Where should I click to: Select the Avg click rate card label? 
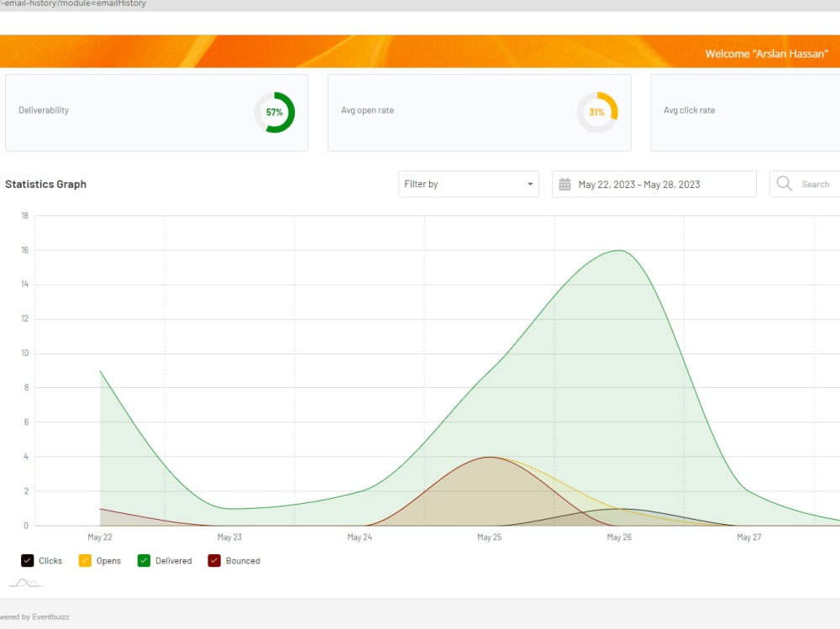click(x=689, y=110)
